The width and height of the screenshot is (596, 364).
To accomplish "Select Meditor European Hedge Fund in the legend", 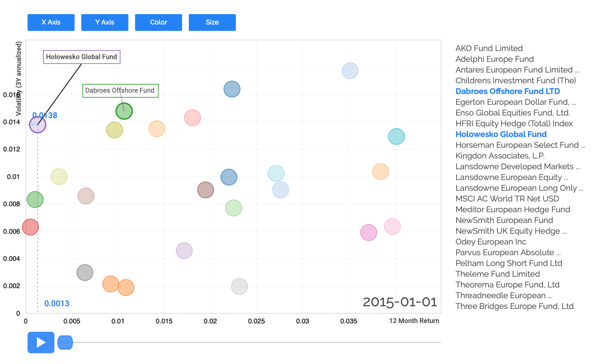I will 512,209.
